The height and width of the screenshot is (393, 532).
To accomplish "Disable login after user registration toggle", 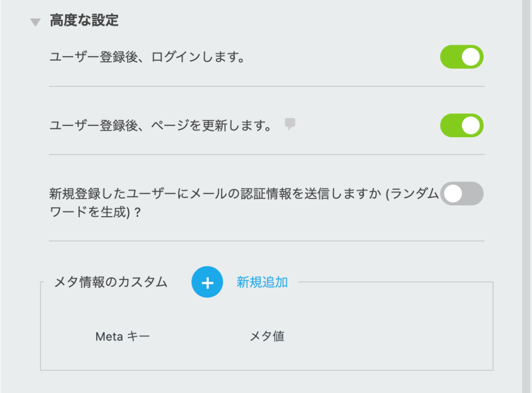I will pos(462,57).
